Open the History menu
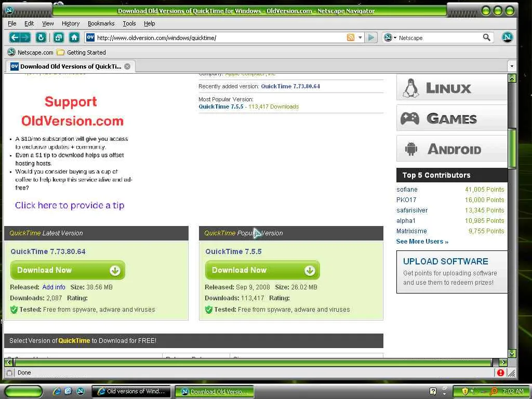 coord(71,23)
